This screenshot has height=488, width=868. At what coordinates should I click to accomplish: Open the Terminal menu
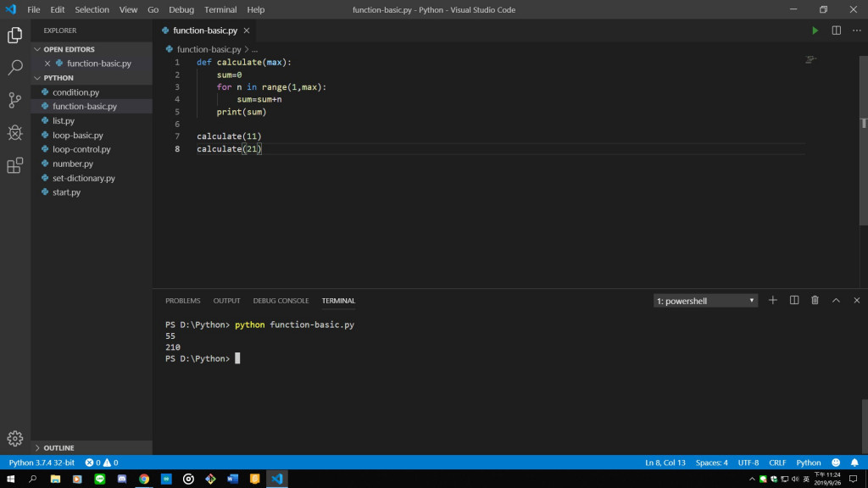[220, 9]
